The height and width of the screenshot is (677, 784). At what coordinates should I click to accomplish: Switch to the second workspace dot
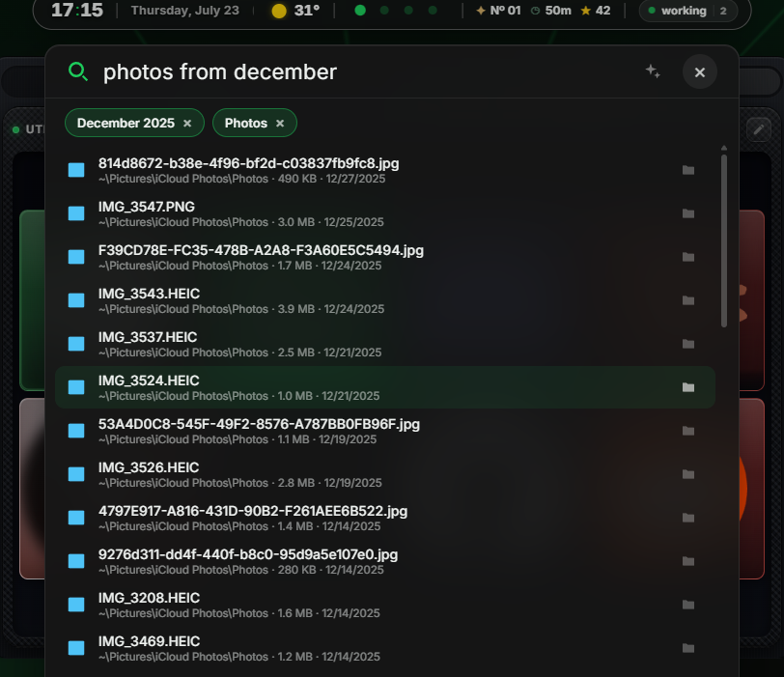[x=384, y=11]
